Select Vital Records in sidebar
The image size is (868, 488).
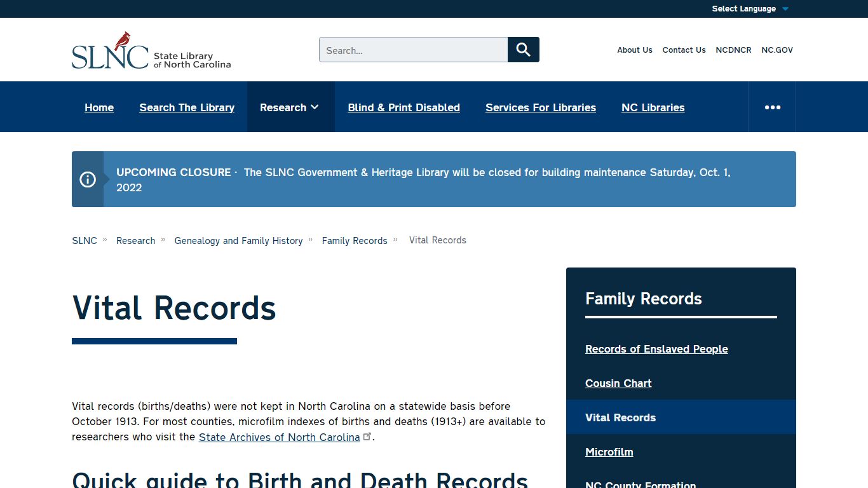pos(681,417)
